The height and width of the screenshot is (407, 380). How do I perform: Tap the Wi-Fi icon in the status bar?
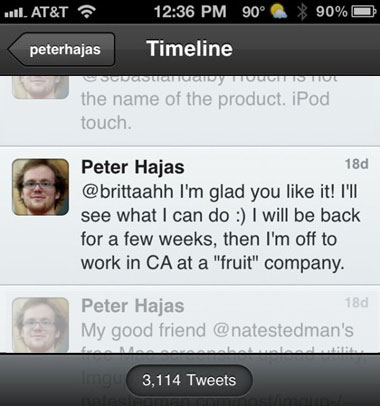coord(86,12)
